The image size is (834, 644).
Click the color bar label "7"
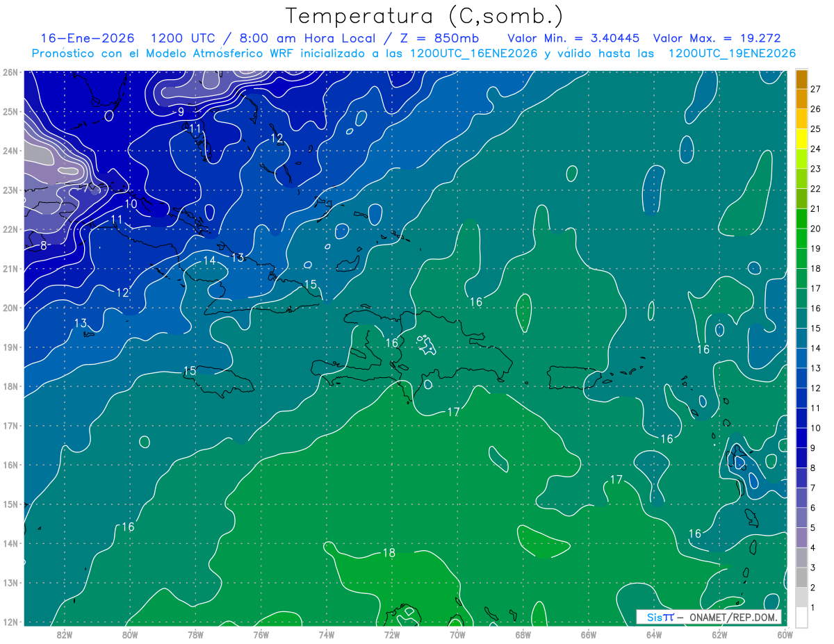(x=812, y=488)
